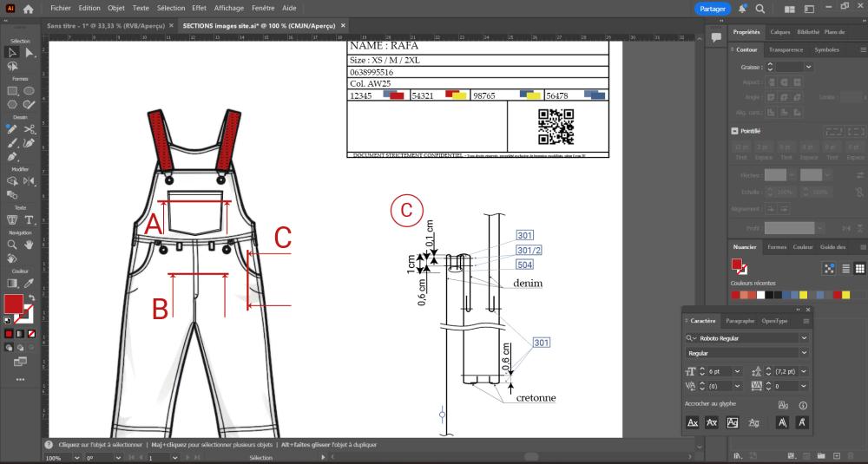
Task: Open the Roboto Regular font family dropdown
Action: pyautogui.click(x=804, y=338)
